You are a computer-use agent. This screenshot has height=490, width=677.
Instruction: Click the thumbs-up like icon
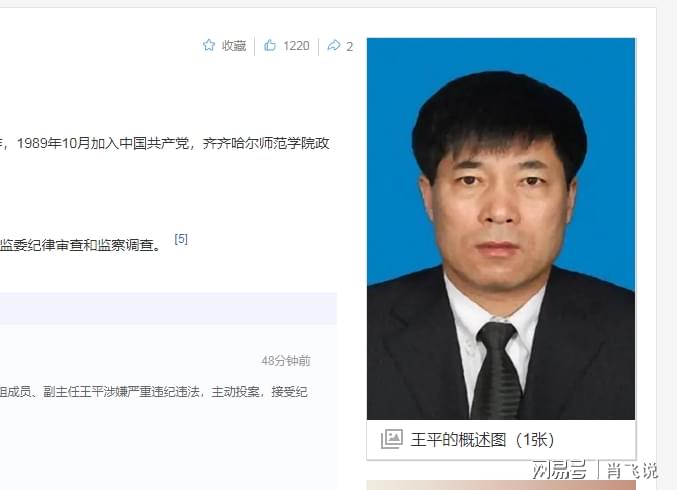point(270,45)
